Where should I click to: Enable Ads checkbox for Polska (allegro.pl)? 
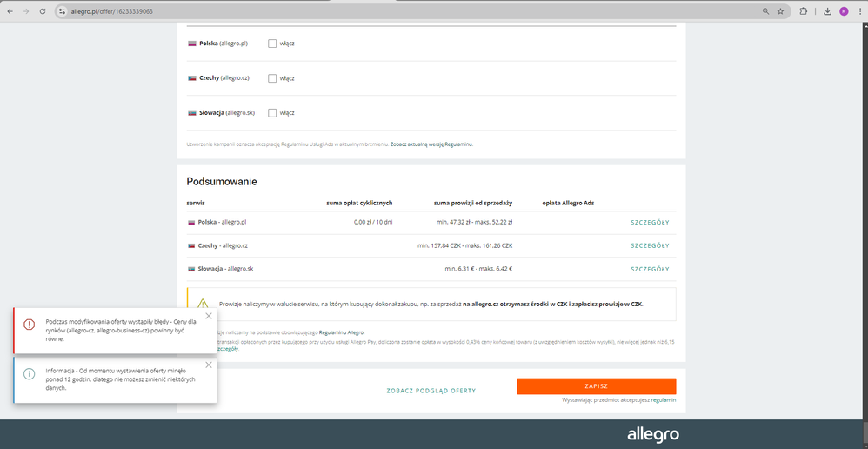pyautogui.click(x=272, y=44)
